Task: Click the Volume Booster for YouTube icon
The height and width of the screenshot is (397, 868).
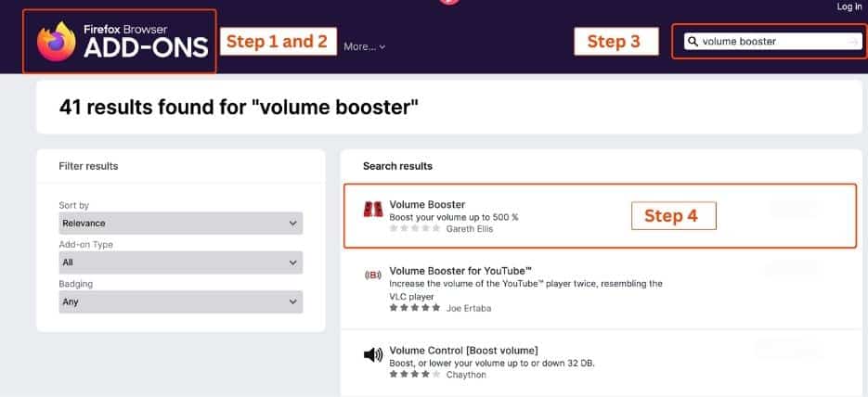Action: [x=372, y=276]
